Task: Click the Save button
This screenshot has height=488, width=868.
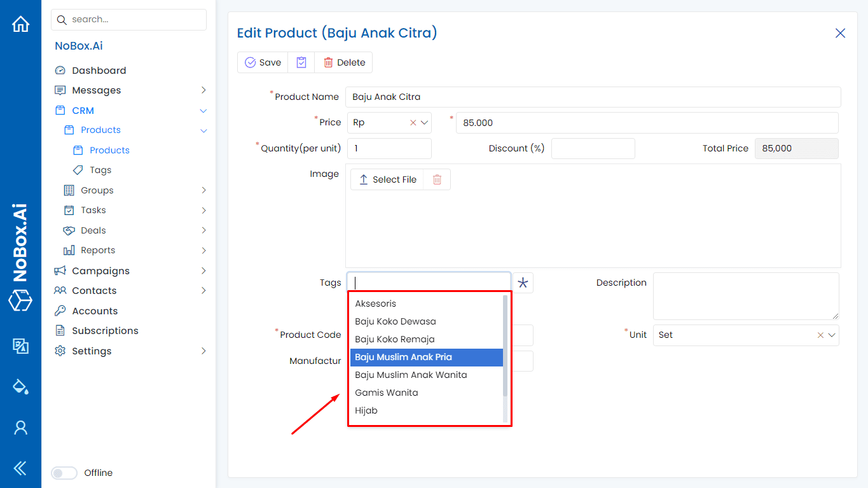Action: pyautogui.click(x=263, y=62)
